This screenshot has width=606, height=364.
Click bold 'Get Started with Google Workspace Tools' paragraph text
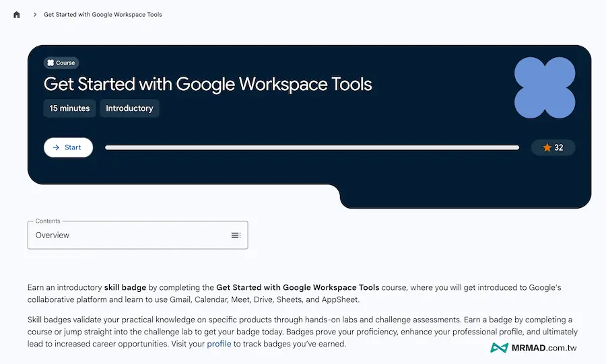point(298,287)
